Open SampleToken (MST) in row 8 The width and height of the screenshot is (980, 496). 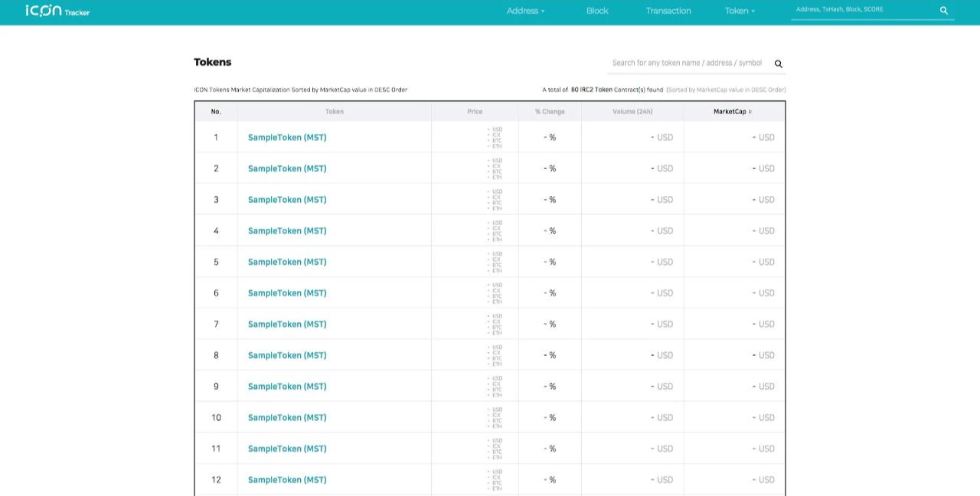(x=287, y=355)
